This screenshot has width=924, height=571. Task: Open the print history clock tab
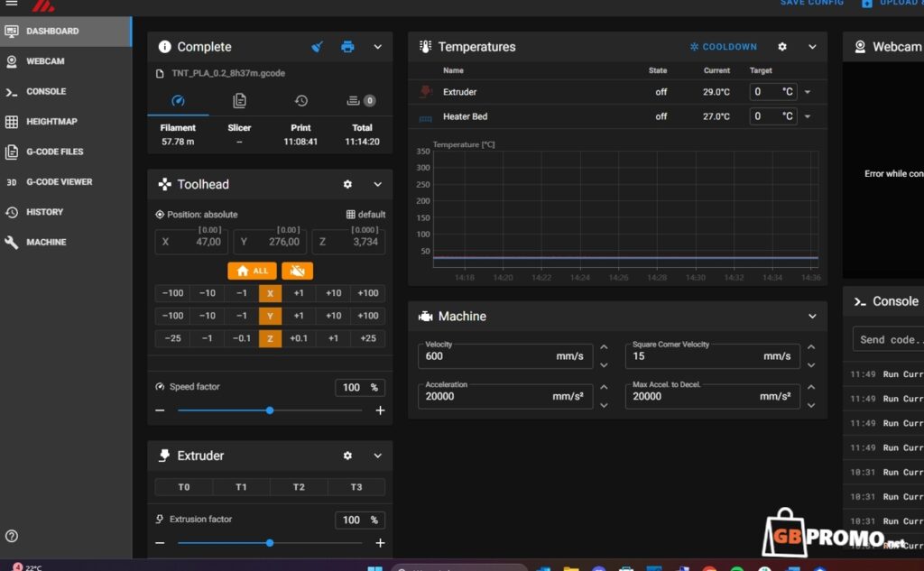(300, 101)
